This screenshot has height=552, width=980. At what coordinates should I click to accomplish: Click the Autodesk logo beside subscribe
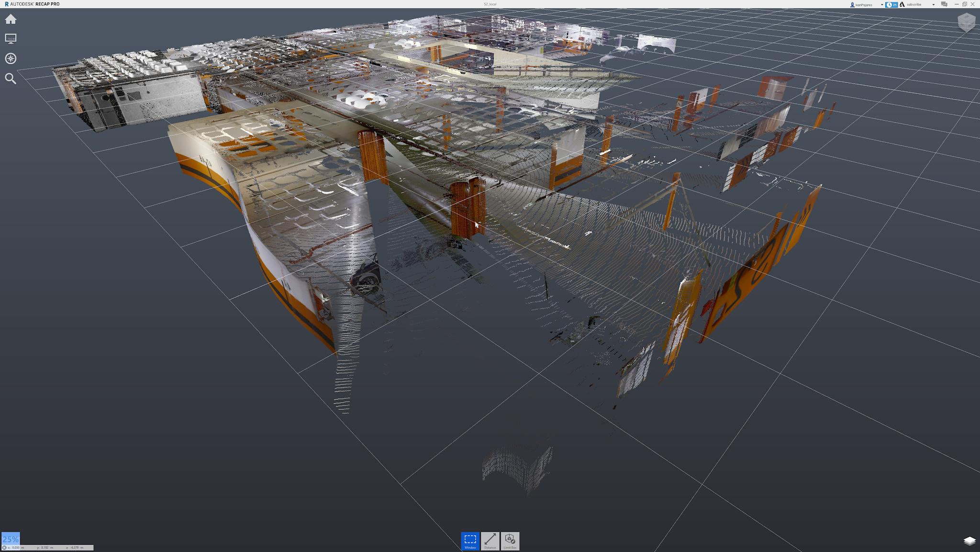click(902, 4)
